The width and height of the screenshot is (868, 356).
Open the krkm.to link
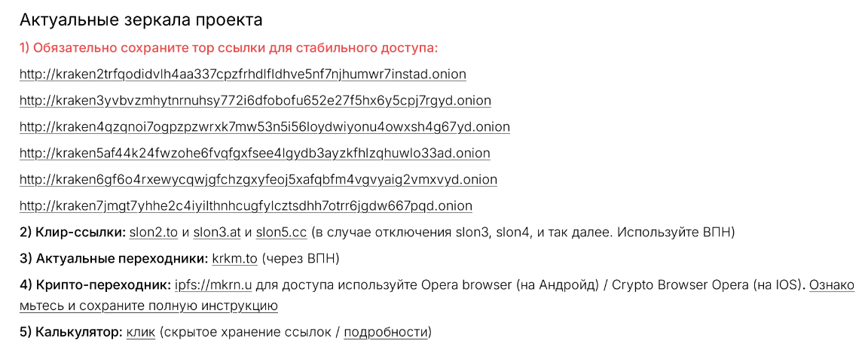pos(234,259)
